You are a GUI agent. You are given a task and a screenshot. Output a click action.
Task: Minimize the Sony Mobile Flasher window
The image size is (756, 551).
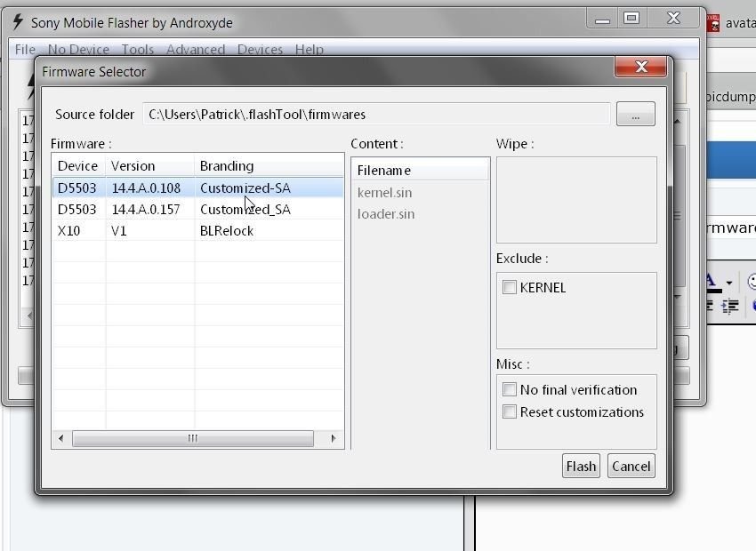602,20
